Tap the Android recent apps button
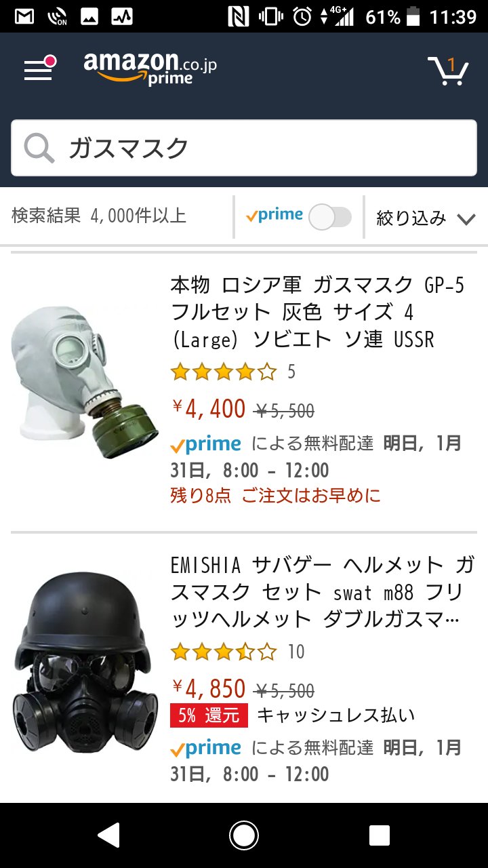The image size is (488, 868). (379, 835)
